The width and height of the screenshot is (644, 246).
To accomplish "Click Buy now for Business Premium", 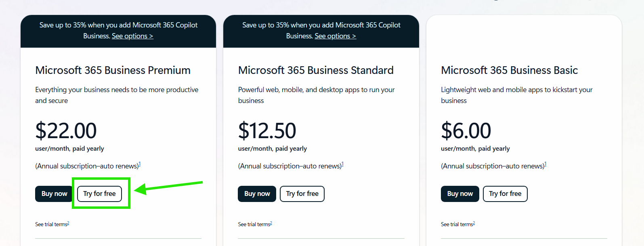I will (54, 194).
